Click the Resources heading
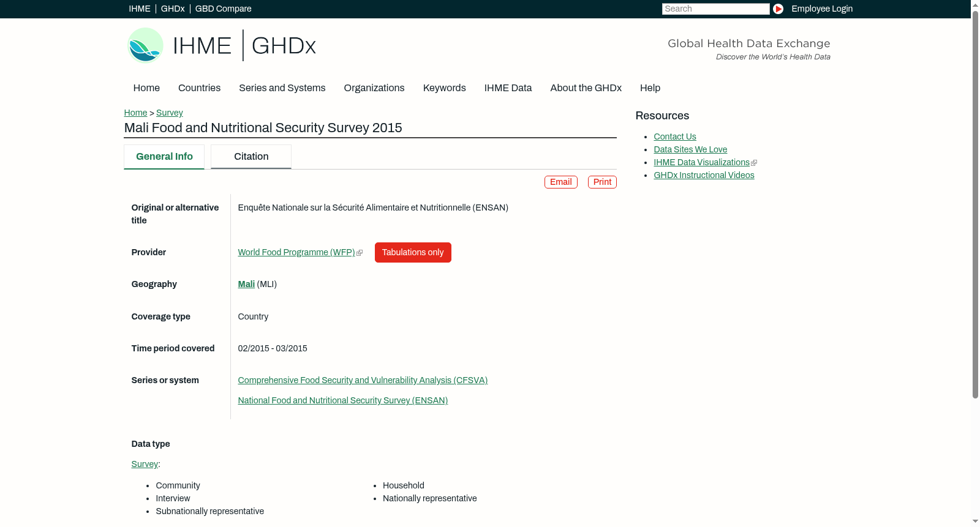This screenshot has width=980, height=527. (x=662, y=116)
